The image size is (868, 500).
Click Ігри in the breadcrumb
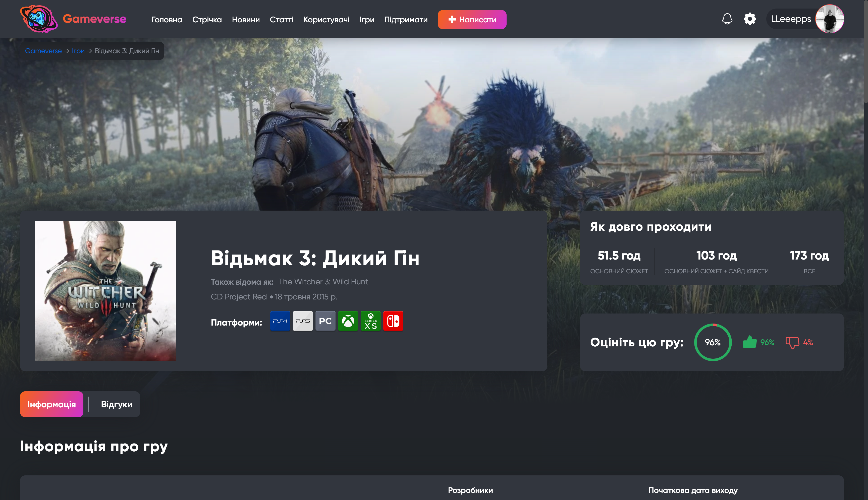pos(78,50)
